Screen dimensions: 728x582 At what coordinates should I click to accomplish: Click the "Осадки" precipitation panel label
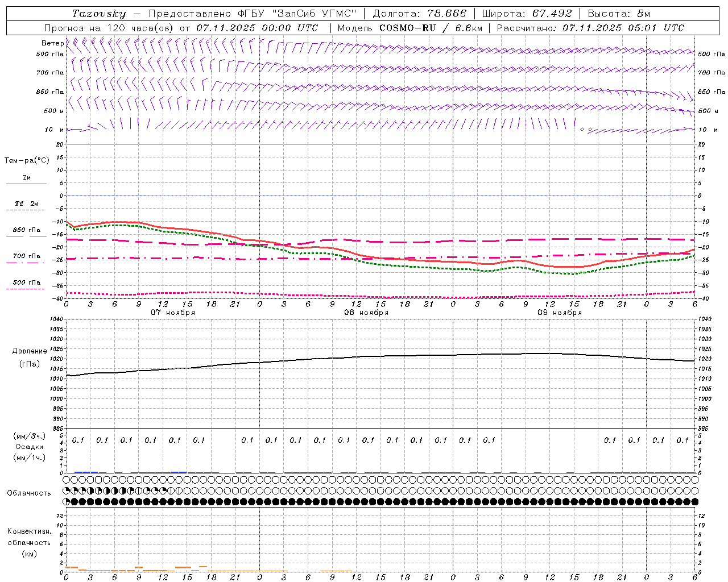tap(29, 447)
